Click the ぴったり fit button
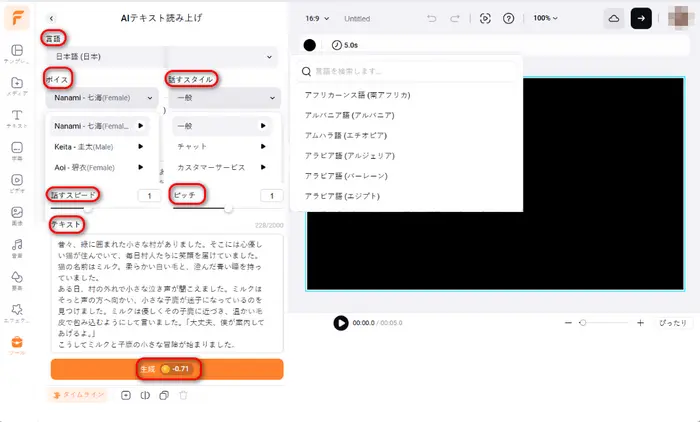 coord(673,323)
